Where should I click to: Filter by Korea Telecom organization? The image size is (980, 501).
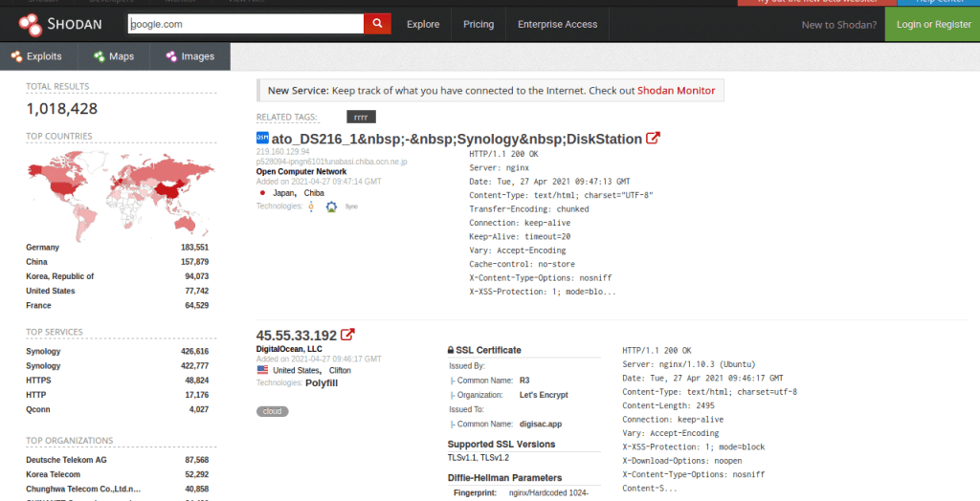pyautogui.click(x=54, y=474)
